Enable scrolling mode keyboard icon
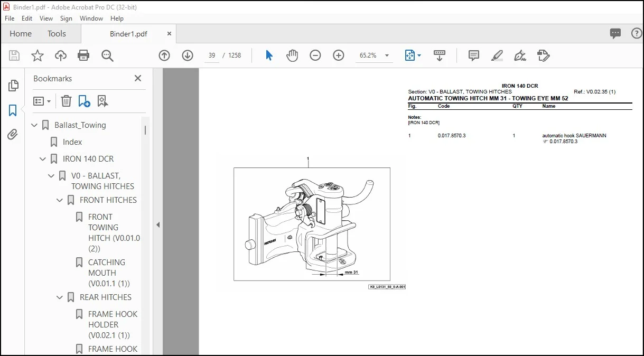This screenshot has width=644, height=356. pyautogui.click(x=440, y=55)
